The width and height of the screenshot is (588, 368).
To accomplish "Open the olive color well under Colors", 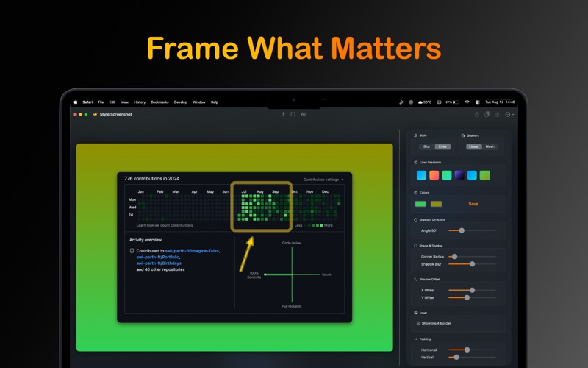I will coord(436,204).
